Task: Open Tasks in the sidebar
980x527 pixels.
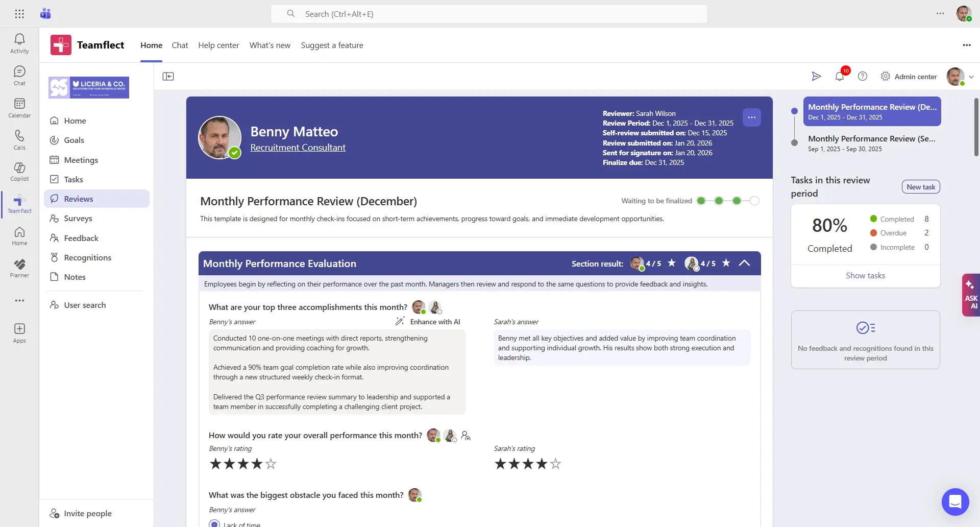Action: 96,179
